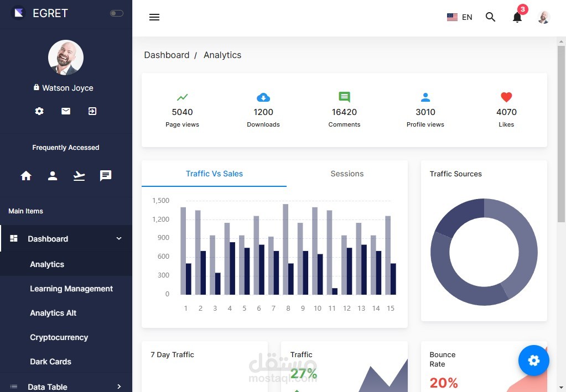Open the person icon in Frequently Accessed
Viewport: 566px width, 392px height.
click(52, 176)
